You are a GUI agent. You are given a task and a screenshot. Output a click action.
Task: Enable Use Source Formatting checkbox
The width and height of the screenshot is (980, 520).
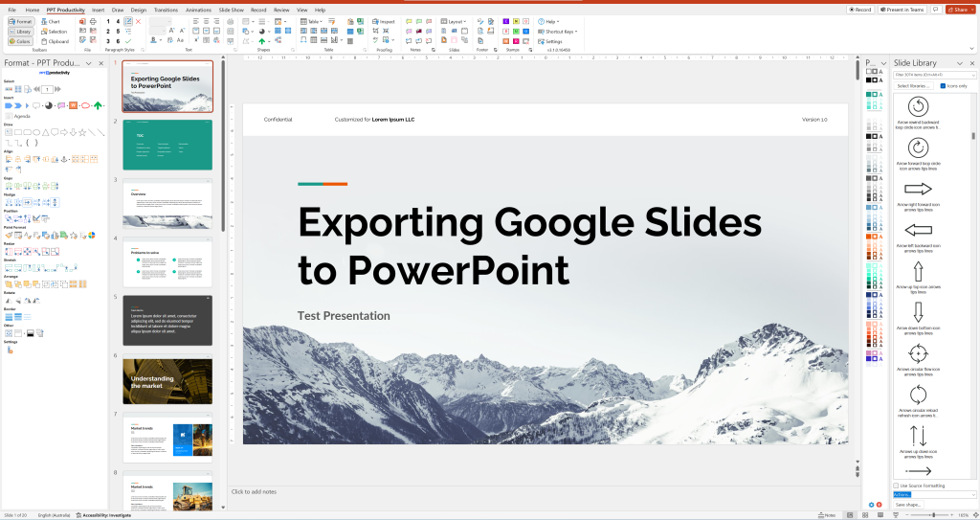896,486
